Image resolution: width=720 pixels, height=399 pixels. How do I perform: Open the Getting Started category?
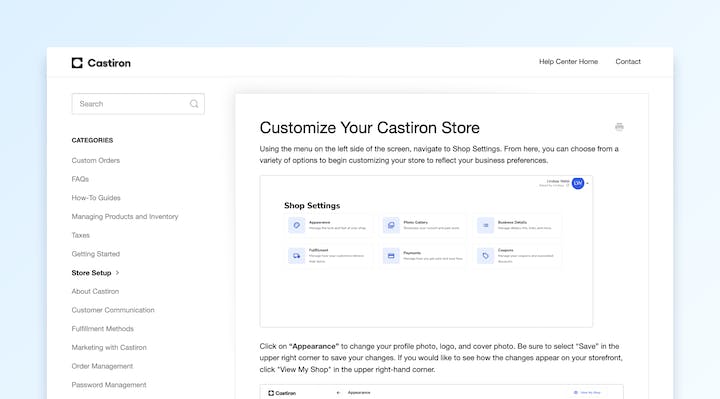96,254
